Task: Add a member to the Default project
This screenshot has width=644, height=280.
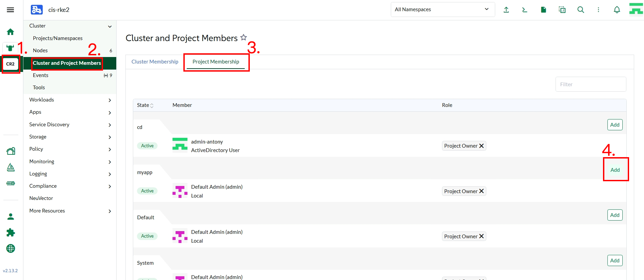Action: coord(615,215)
